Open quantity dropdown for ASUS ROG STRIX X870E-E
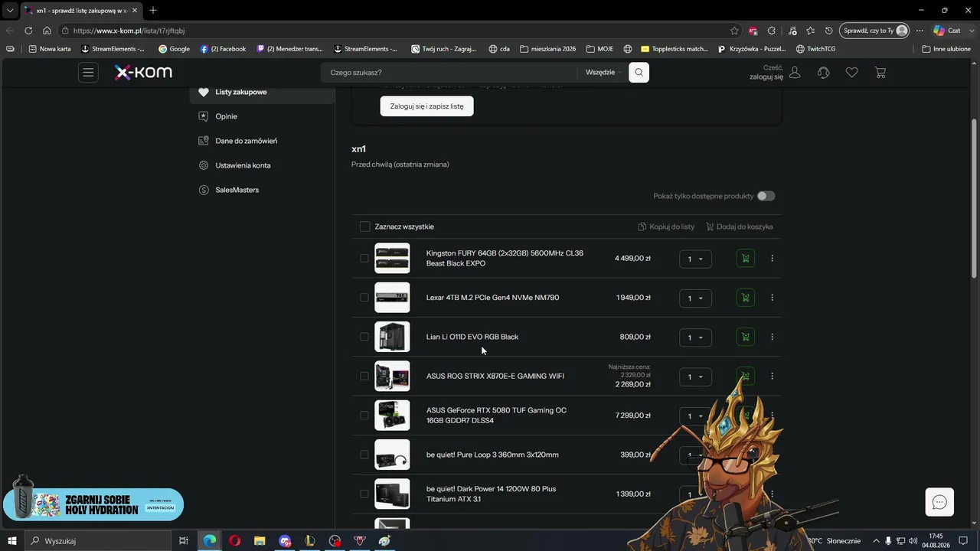The height and width of the screenshot is (551, 980). click(695, 377)
